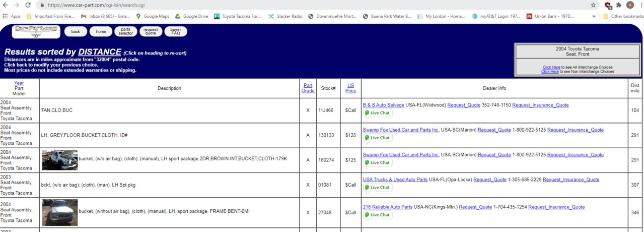Request Quote from 216 Reliable Auto Parts
This screenshot has height=232, width=644.
pos(475,207)
